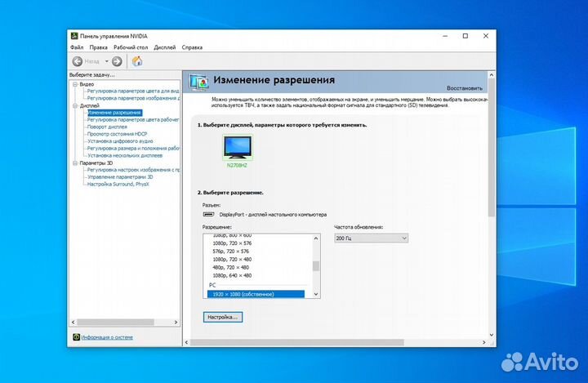Screen dimensions: 588x383
Task: Click the Изменение разрешения header icon
Action: coord(198,82)
